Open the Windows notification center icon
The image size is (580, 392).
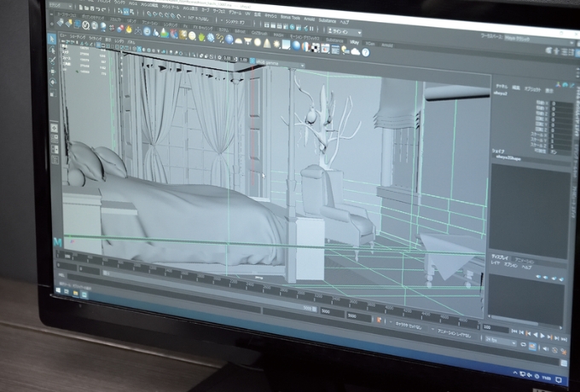click(560, 380)
